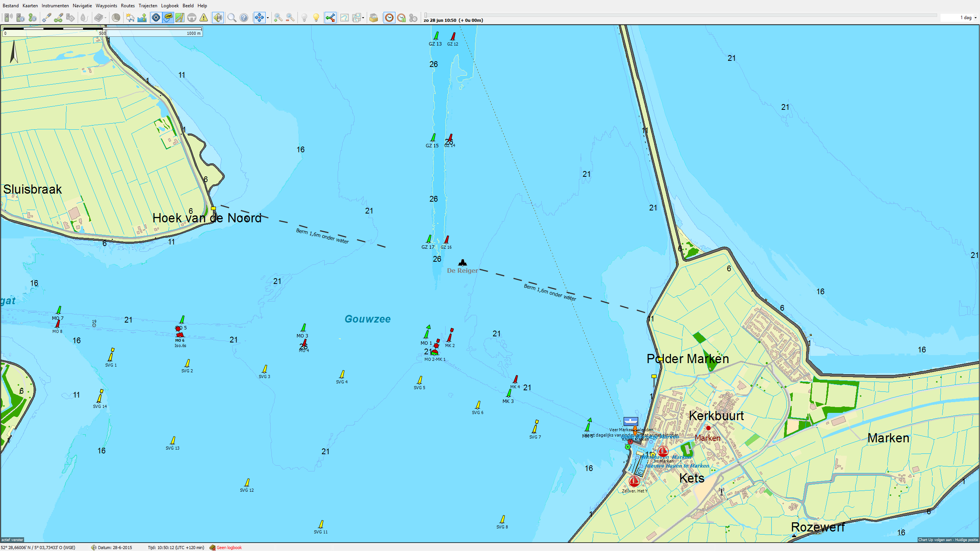Toggle the four-arrows centering button
Viewport: 980px width, 551px height.
tap(259, 18)
